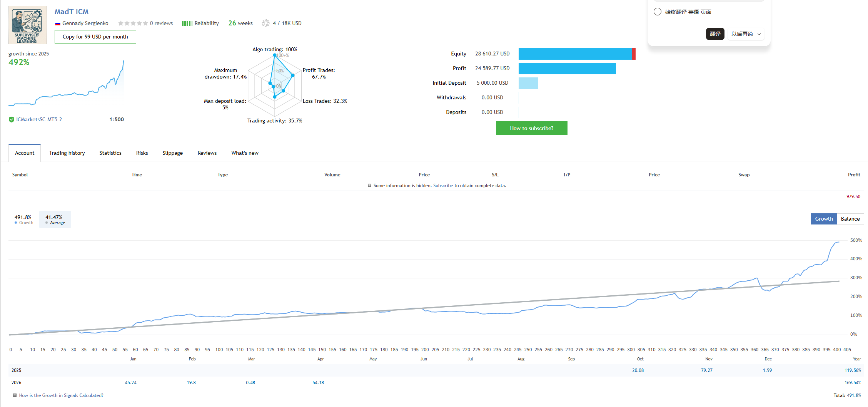The width and height of the screenshot is (868, 407).
Task: Click the Russian flag icon beside the author name
Action: [x=58, y=23]
